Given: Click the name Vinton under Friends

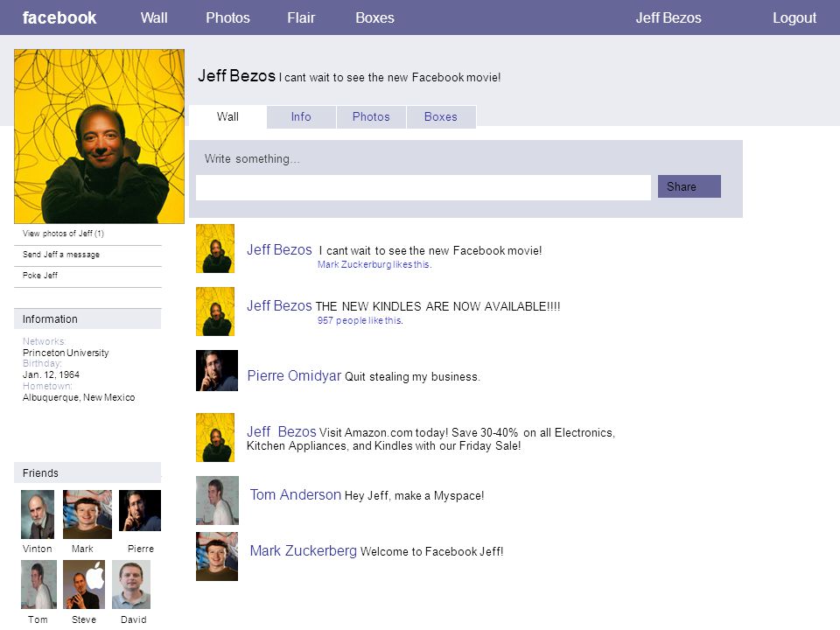Looking at the screenshot, I should [38, 549].
